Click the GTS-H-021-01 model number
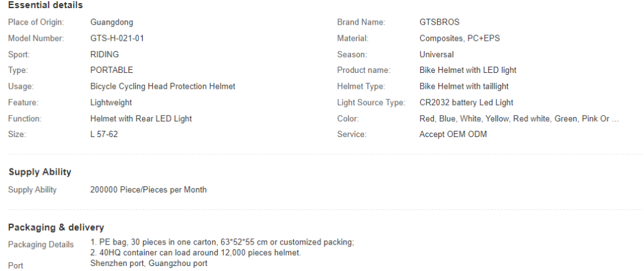644x271 pixels. coord(117,38)
